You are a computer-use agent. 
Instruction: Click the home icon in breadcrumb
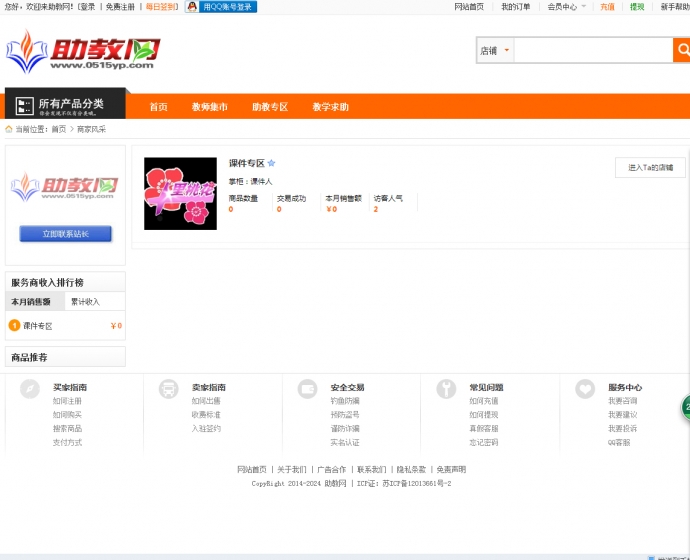9,129
